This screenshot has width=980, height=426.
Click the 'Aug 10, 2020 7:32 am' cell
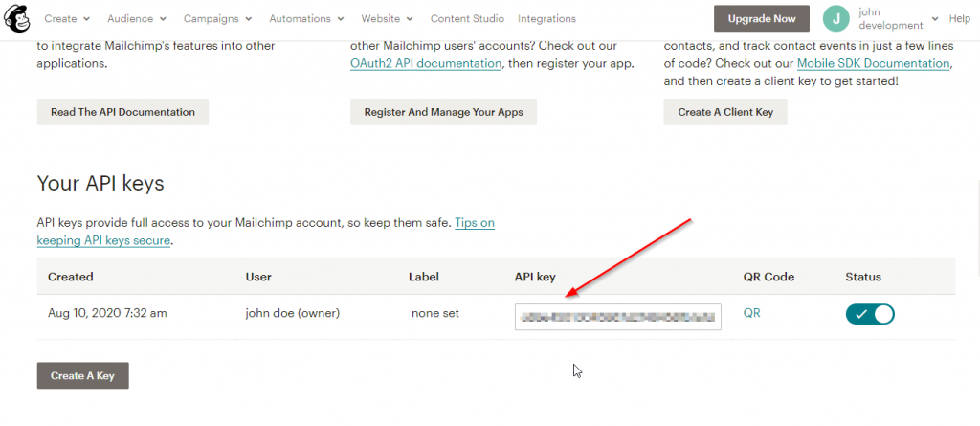coord(107,313)
